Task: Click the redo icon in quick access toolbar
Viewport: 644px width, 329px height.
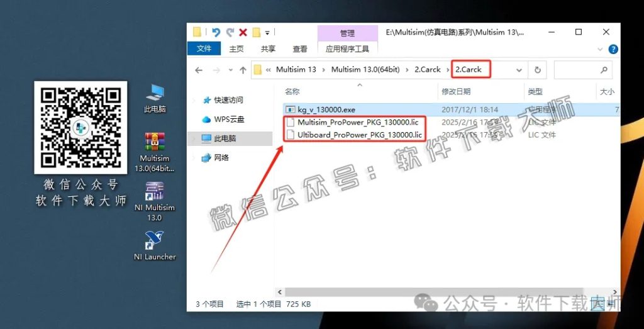Action: click(x=230, y=33)
